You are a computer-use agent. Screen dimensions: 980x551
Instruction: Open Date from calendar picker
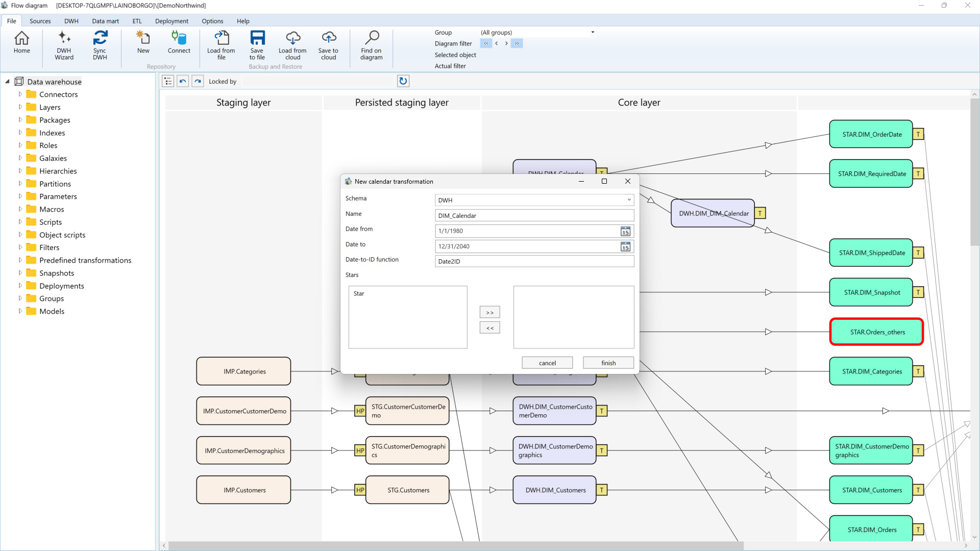[625, 231]
